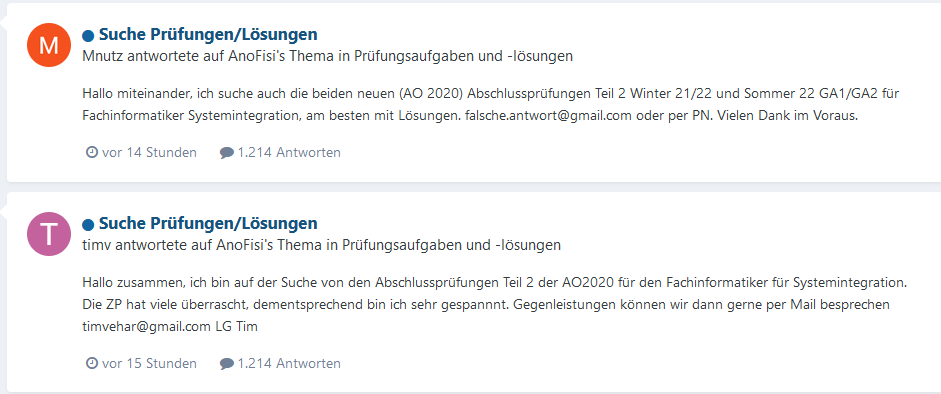This screenshot has height=394, width=941.
Task: Click the email falsche.antwort@gmail.com
Action: pos(549,116)
